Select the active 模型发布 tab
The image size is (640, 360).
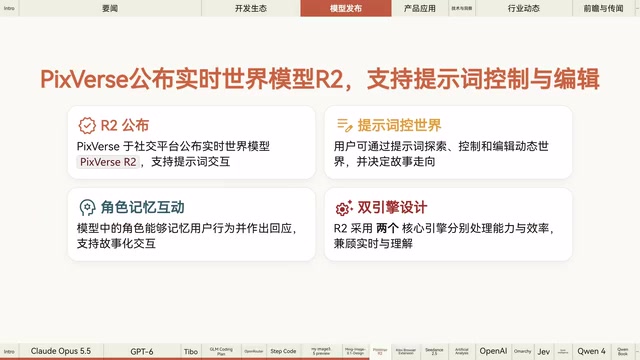pyautogui.click(x=346, y=8)
